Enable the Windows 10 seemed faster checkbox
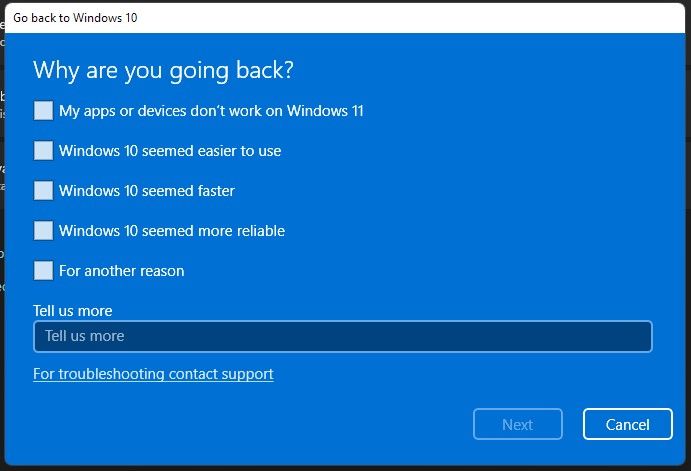Viewport: 691px width, 471px height. tap(43, 190)
